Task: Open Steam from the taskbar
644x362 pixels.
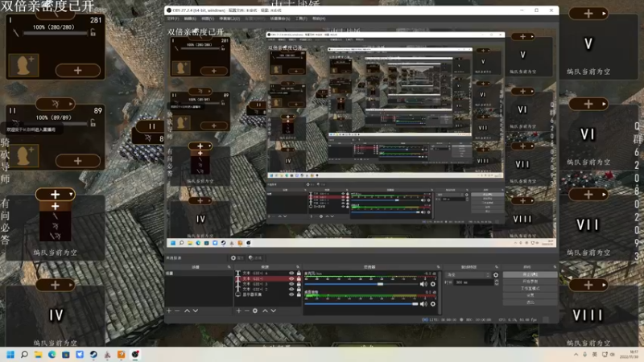Action: pos(93,355)
